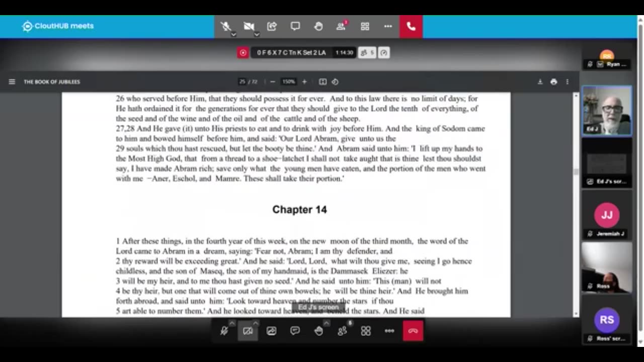The image size is (644, 362).
Task: Click the PDF page number field
Action: [243, 81]
